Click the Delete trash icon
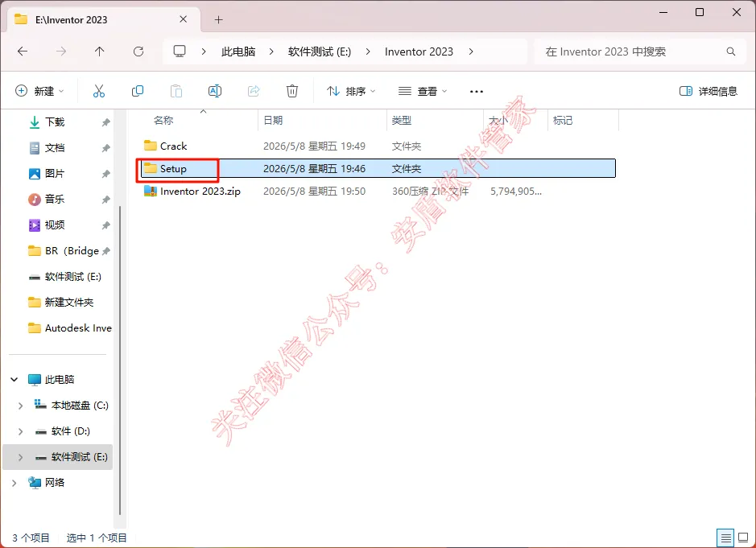 (x=292, y=91)
